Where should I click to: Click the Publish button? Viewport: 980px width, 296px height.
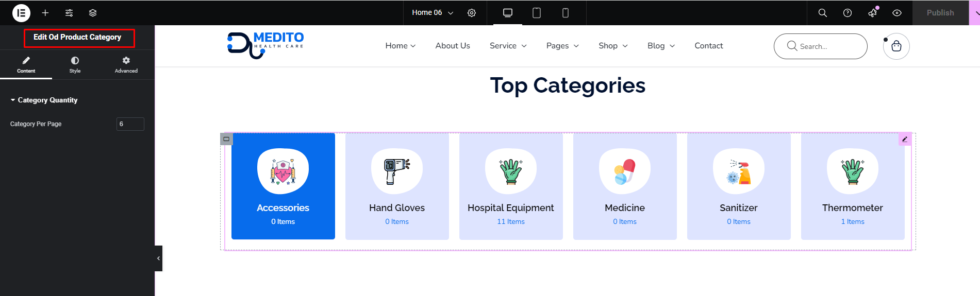point(940,13)
